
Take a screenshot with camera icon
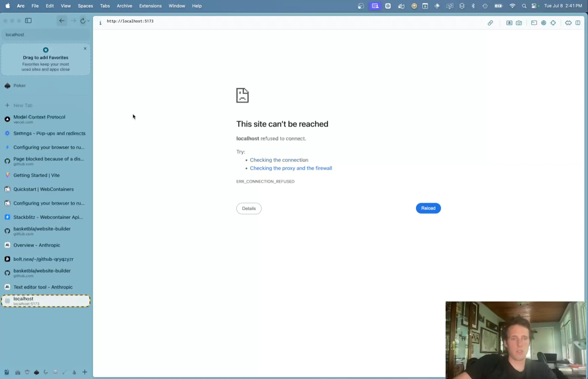(x=519, y=23)
